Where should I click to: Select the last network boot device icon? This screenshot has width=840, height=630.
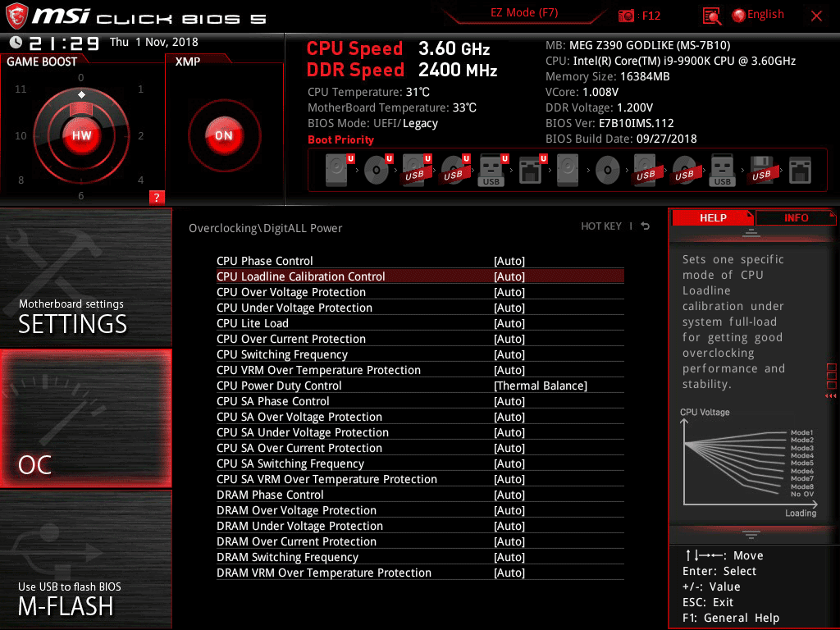click(800, 171)
